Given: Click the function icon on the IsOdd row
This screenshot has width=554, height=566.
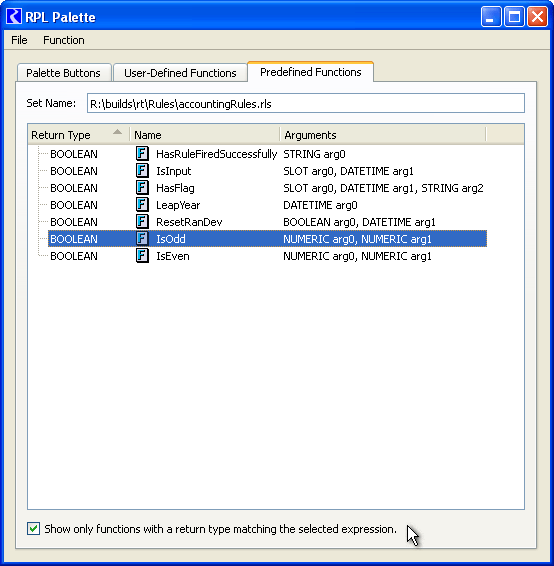Looking at the screenshot, I should (142, 239).
